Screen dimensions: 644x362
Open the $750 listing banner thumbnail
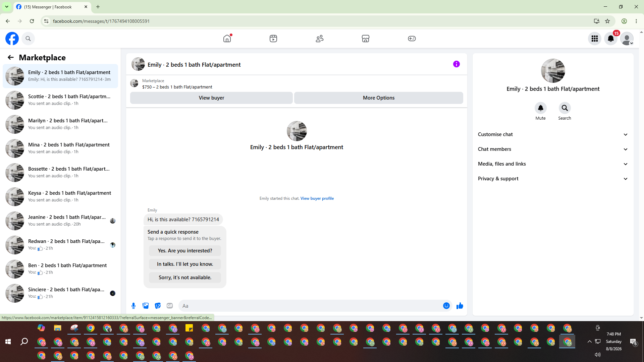point(134,83)
